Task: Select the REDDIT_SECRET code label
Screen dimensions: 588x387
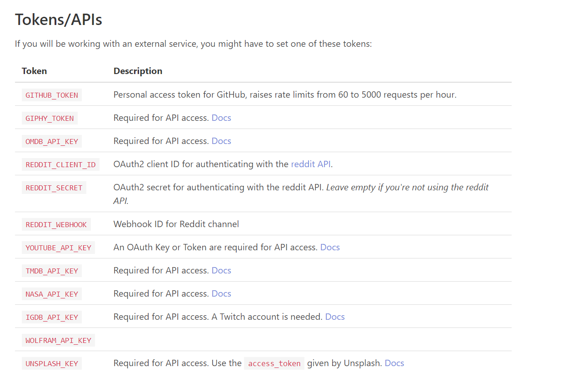Action: click(54, 188)
